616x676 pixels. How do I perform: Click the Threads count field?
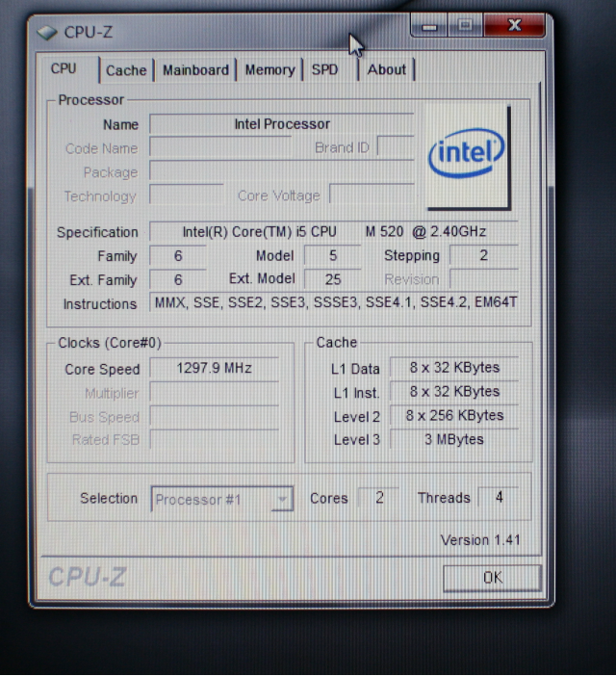point(499,497)
